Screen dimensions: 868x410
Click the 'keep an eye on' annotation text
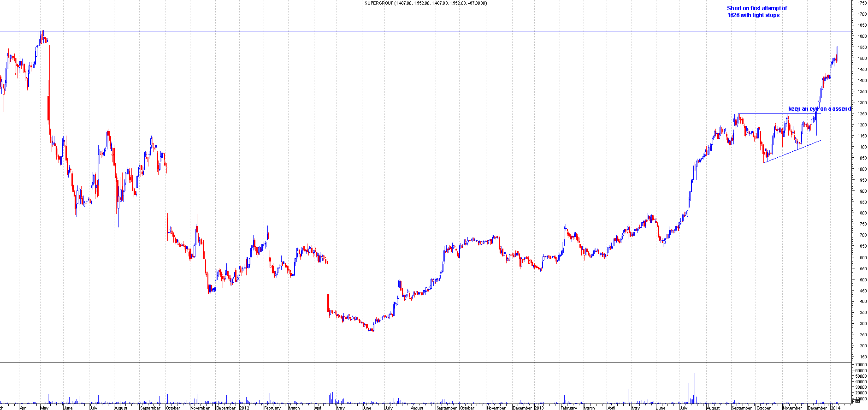[x=819, y=109]
